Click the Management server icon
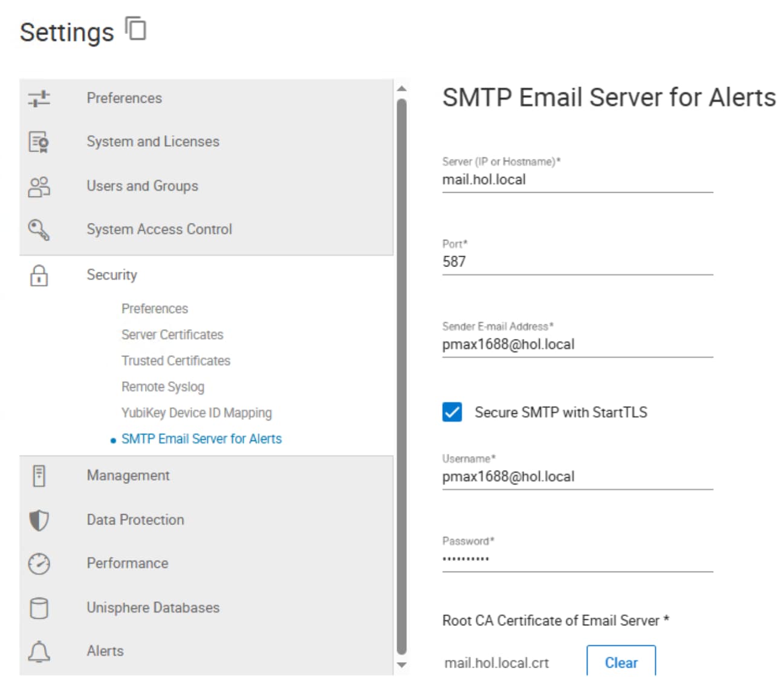Viewport: 784px width, 696px height. [39, 476]
